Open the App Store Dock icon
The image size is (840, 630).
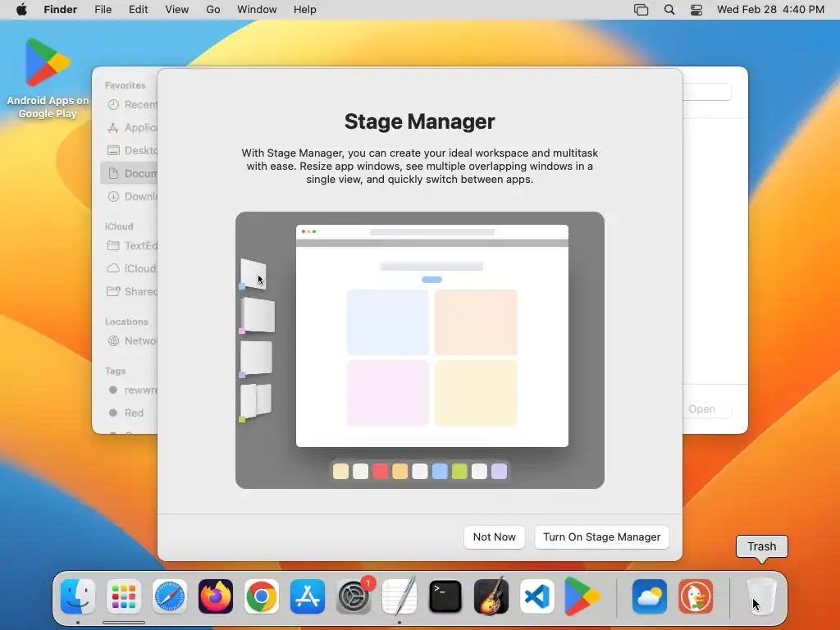pyautogui.click(x=308, y=596)
